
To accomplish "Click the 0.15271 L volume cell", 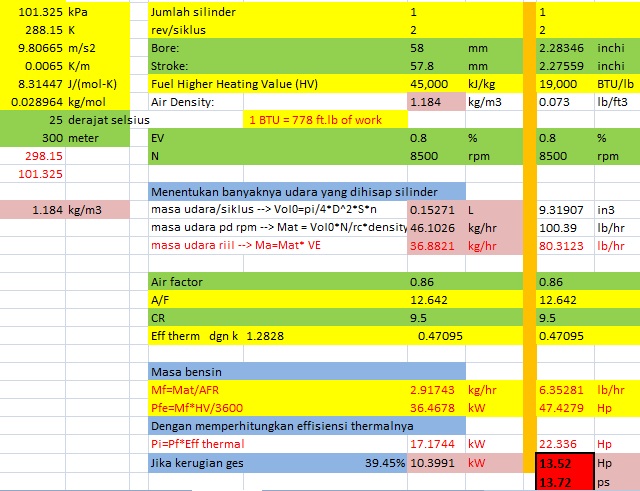I will pyautogui.click(x=435, y=210).
